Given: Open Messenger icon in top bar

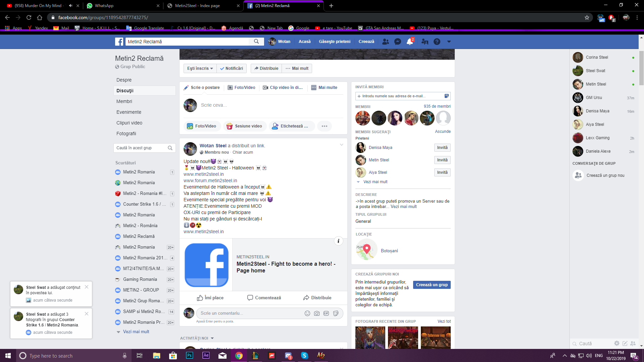Looking at the screenshot, I should [x=398, y=42].
